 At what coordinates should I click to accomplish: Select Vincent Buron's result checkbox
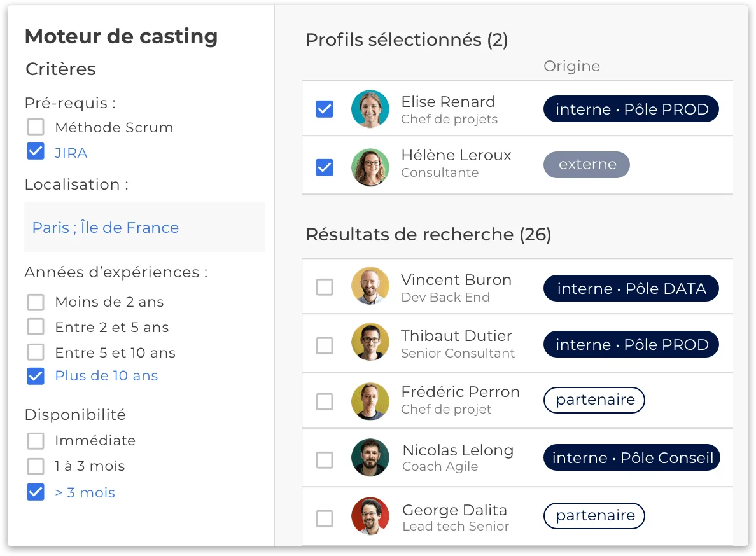click(325, 287)
